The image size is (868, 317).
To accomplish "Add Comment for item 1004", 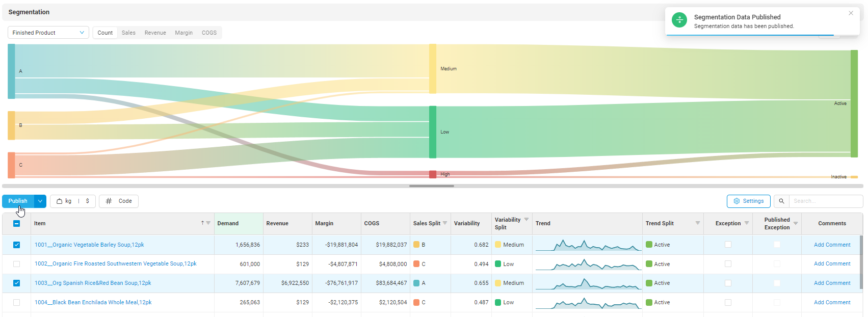I will 832,302.
